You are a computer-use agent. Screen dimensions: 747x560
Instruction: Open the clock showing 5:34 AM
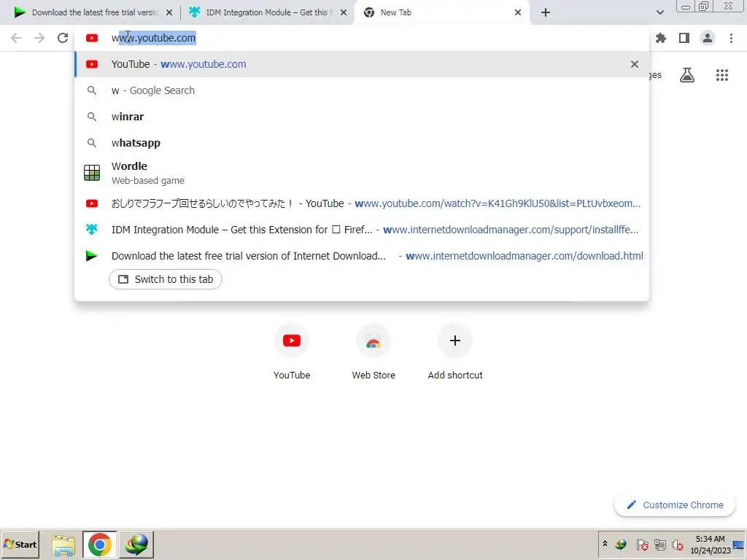pyautogui.click(x=710, y=544)
